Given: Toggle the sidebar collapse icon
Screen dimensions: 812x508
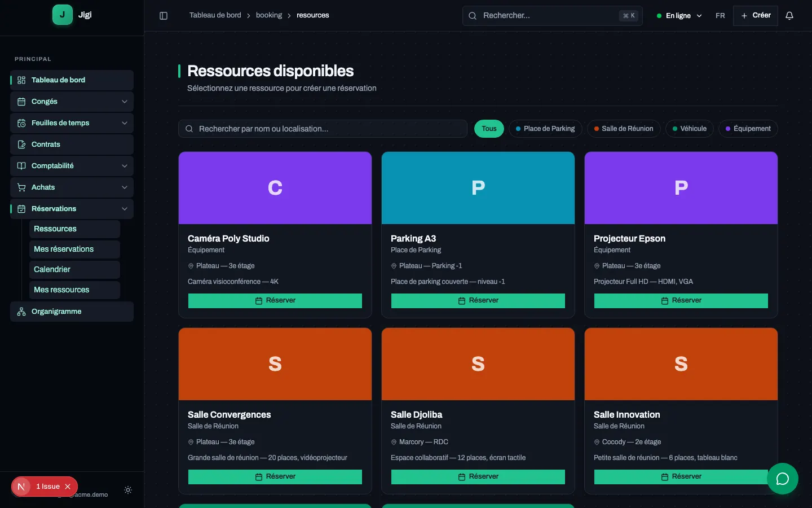Looking at the screenshot, I should coord(164,16).
